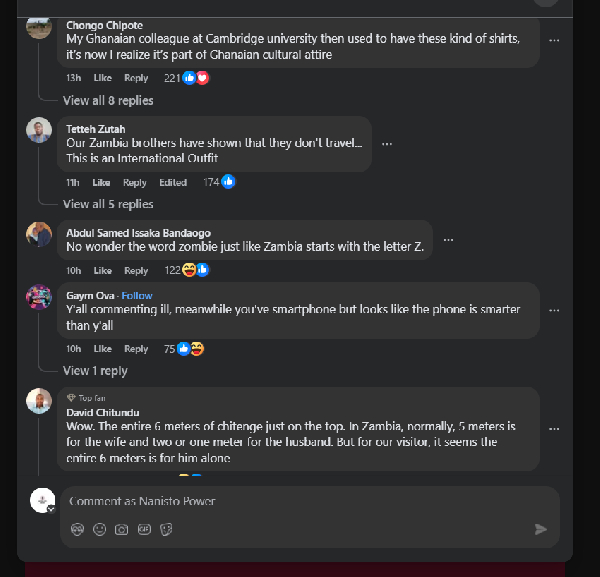Open options menu for Abdul Samed's comment
Screen dimensions: 600x577
[x=449, y=240]
